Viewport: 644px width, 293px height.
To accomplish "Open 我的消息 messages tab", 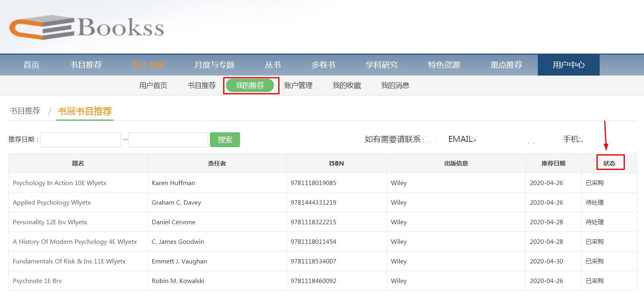I will (x=395, y=86).
